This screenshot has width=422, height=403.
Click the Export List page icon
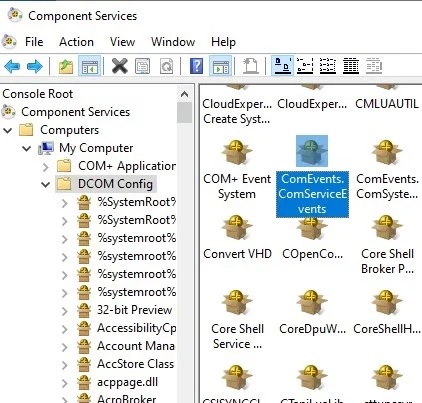250,66
